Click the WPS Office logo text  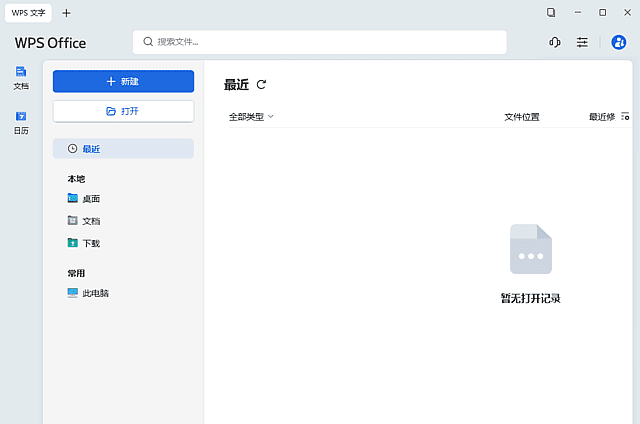50,43
